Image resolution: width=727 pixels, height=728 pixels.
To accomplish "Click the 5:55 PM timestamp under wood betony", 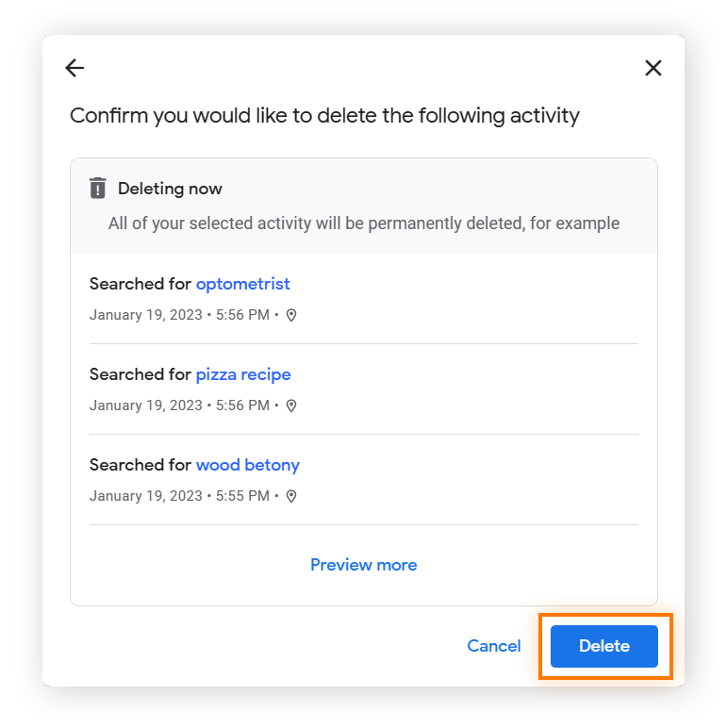I will [x=242, y=496].
